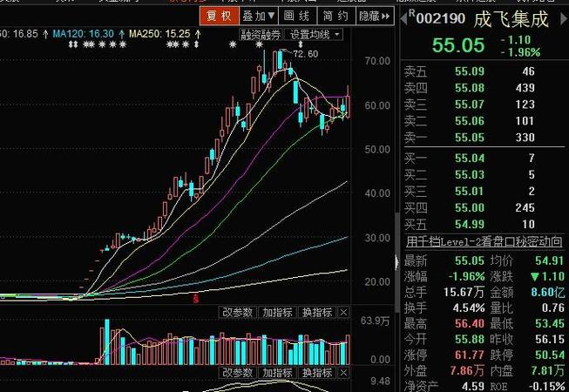Viewport: 569px width, 392px height.
Task: Open the 叠加 overlay dropdown
Action: (x=258, y=16)
